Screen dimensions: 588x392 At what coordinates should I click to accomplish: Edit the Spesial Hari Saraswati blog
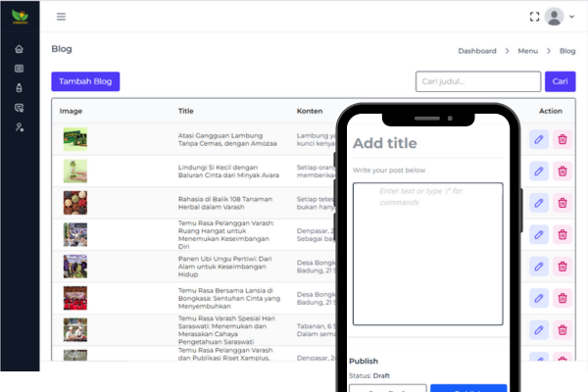click(x=539, y=330)
